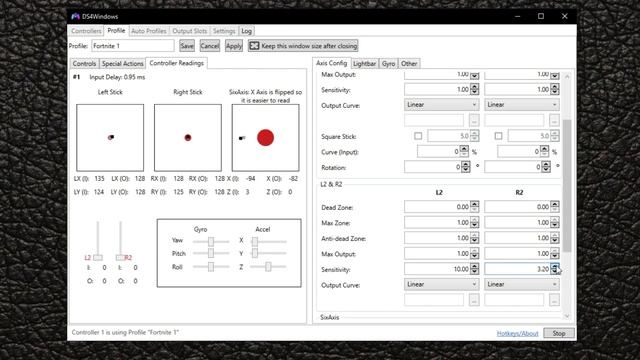Screen dimensions: 640x360
Task: Click the Stop button
Action: [559, 333]
